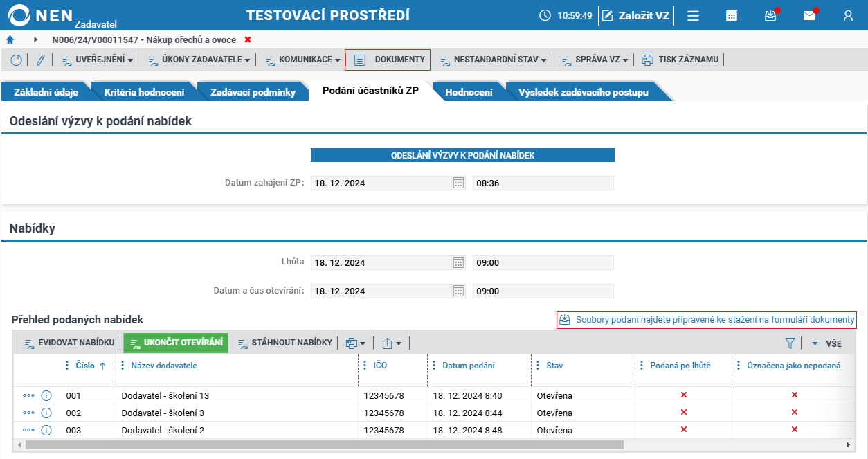868x459 pixels.
Task: Click the filter funnel icon
Action: click(x=790, y=343)
